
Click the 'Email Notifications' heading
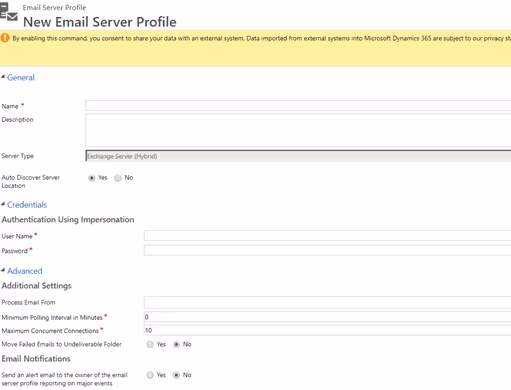pyautogui.click(x=36, y=359)
